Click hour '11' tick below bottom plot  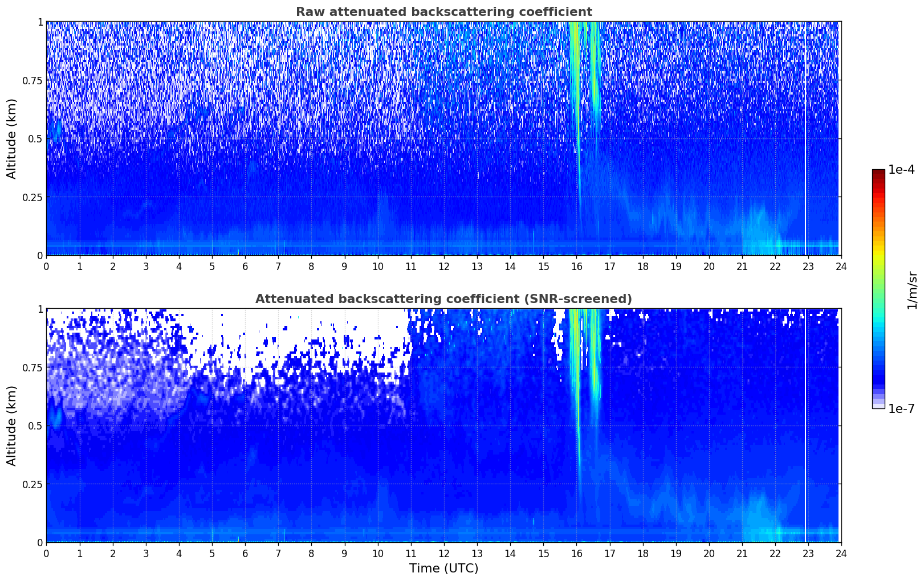410,553
